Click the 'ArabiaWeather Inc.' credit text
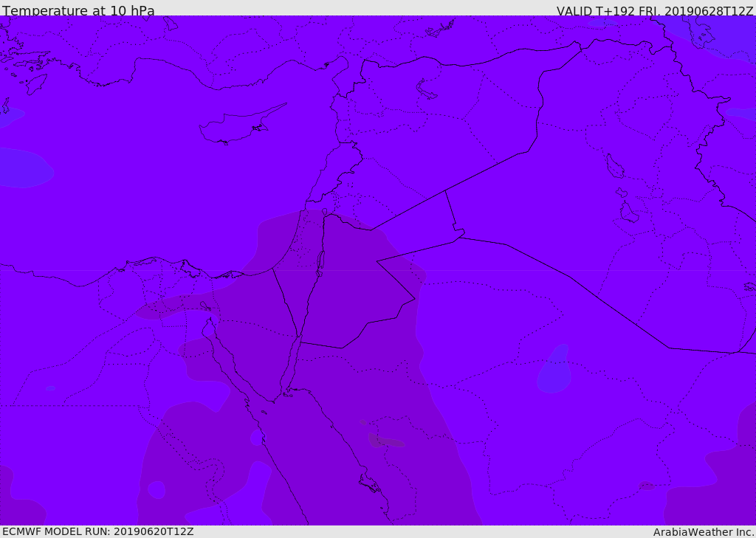Screen dimensions: 756x538 (704, 532)
